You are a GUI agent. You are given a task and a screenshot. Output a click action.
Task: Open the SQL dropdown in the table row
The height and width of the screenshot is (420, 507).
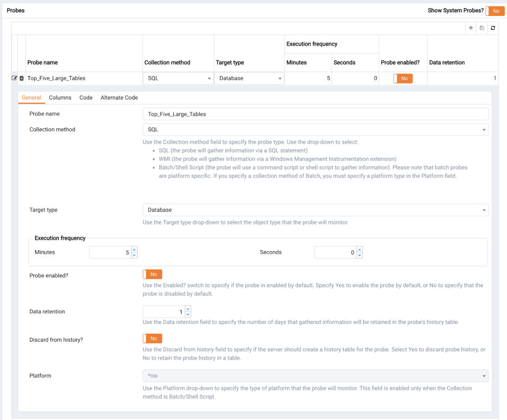[178, 78]
